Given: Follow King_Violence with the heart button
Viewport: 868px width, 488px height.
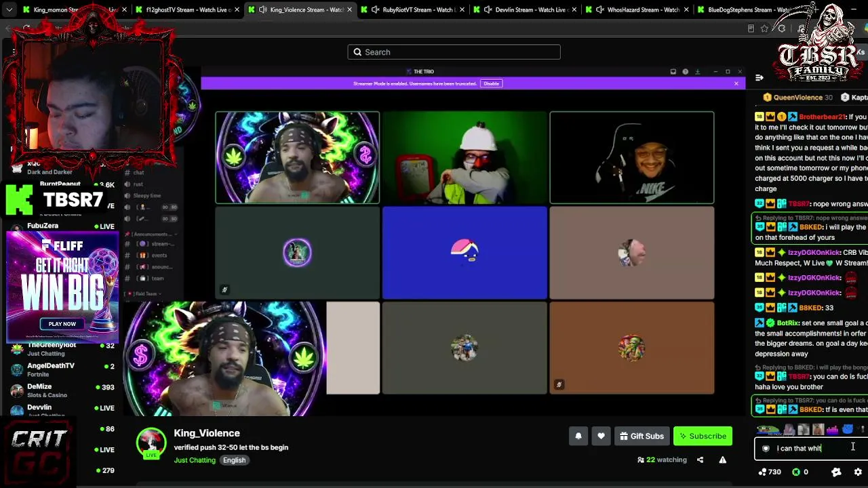Looking at the screenshot, I should click(601, 436).
